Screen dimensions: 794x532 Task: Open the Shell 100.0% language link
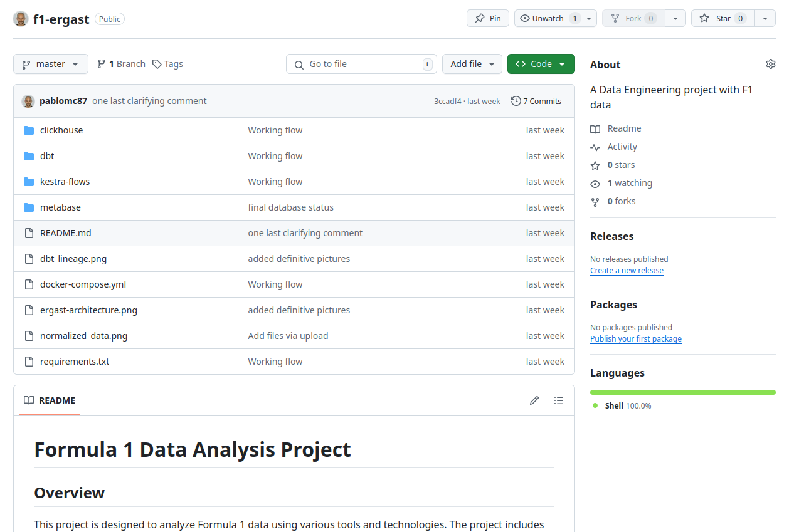[x=622, y=406]
